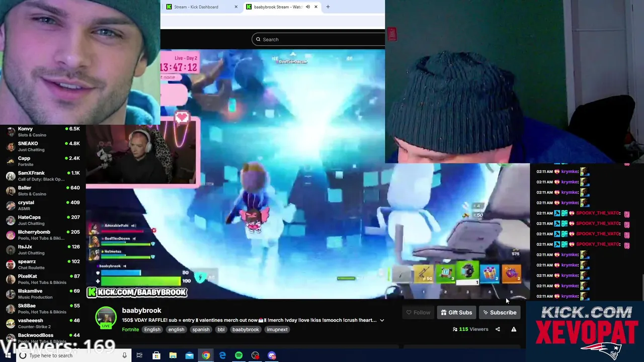This screenshot has width=644, height=362.
Task: Switch to Stream - Kick Dashboard tab
Action: [202, 7]
